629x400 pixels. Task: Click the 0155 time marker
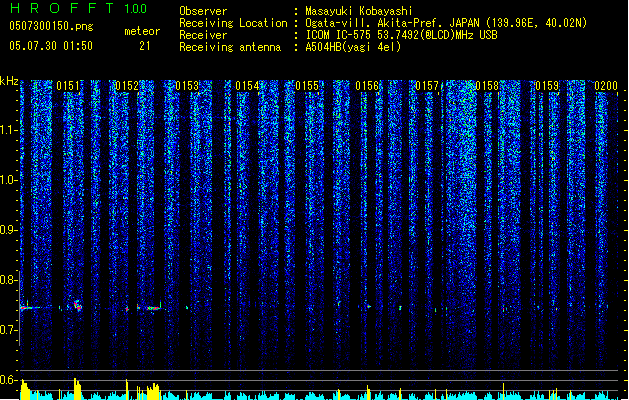pos(307,86)
